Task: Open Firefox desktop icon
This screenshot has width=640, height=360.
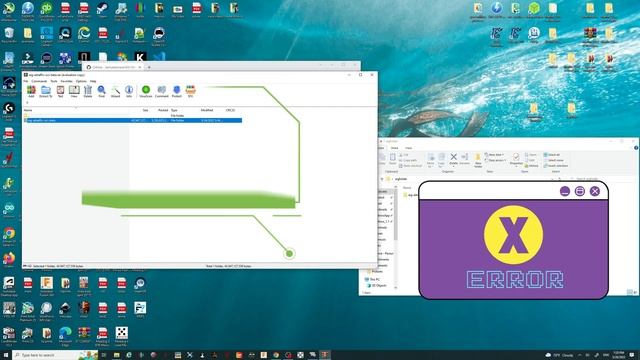Action: [x=9, y=260]
